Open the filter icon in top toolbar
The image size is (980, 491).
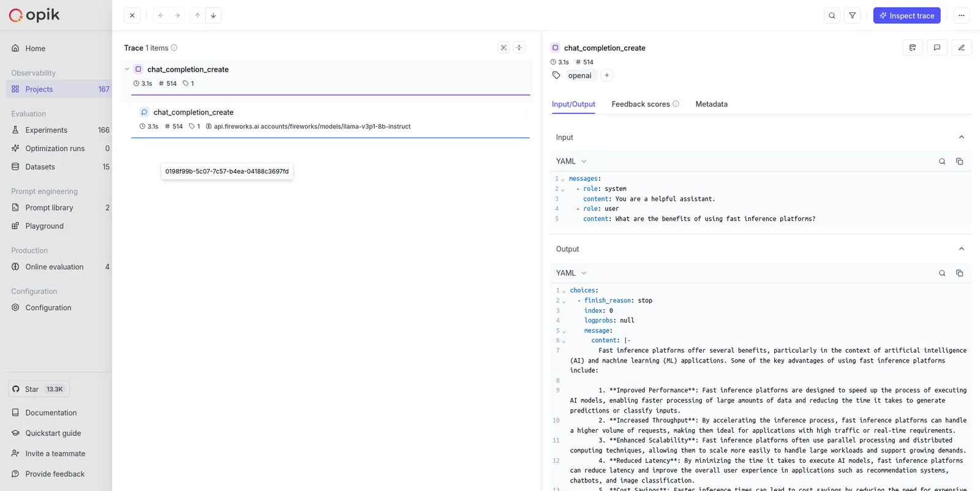point(852,15)
